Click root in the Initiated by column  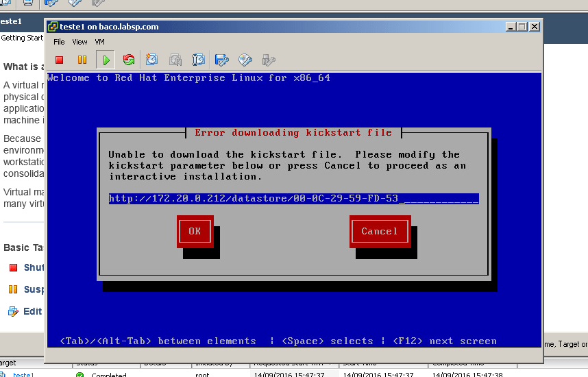tap(202, 375)
